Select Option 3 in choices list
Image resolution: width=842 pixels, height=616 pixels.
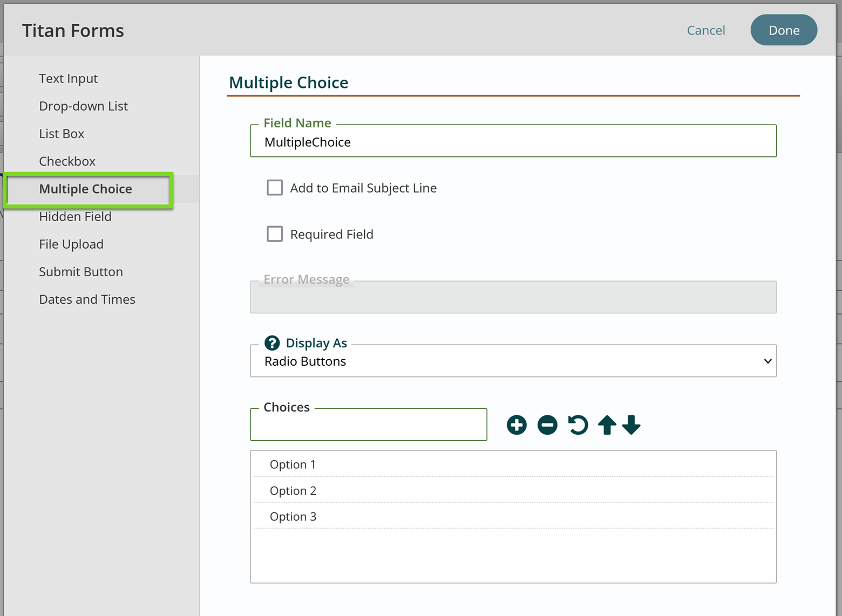[513, 516]
